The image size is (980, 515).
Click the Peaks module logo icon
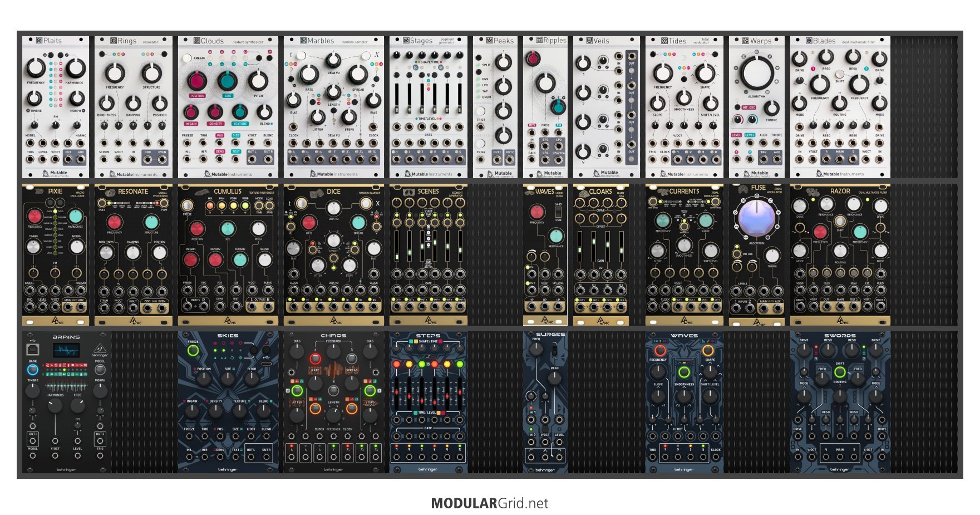[489, 41]
